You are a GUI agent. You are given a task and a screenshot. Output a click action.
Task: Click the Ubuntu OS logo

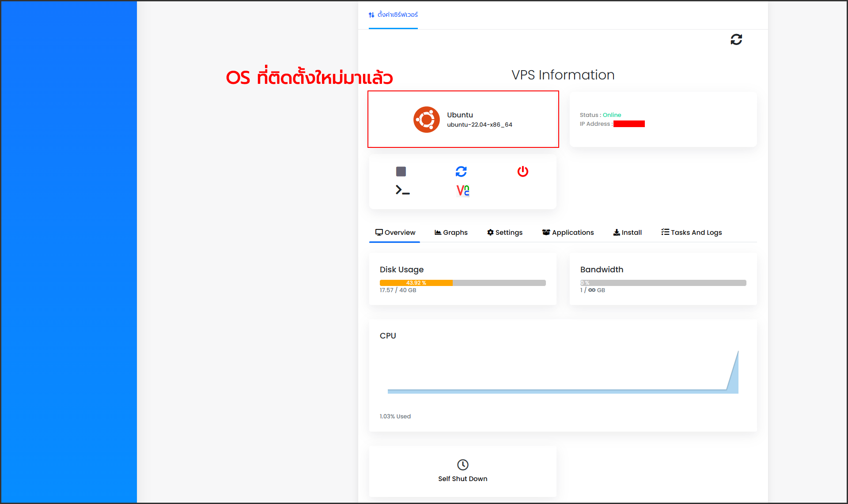click(x=426, y=119)
